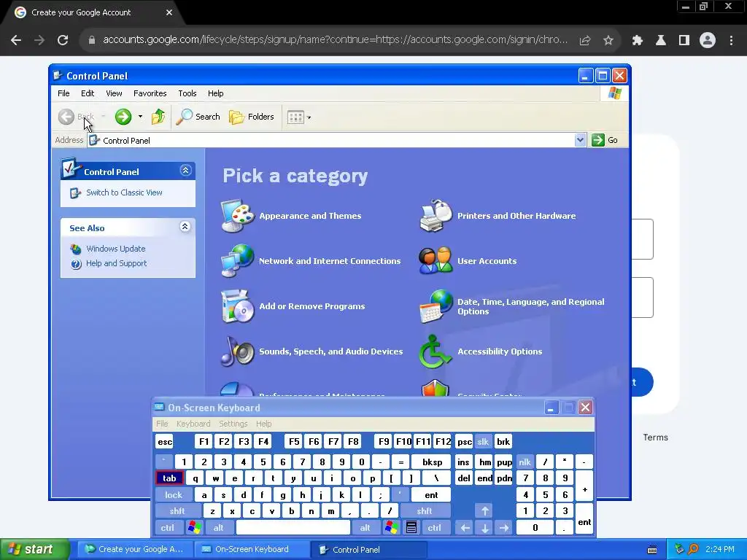The image size is (747, 560).
Task: Click the Up folder toolbar icon
Action: coord(158,117)
